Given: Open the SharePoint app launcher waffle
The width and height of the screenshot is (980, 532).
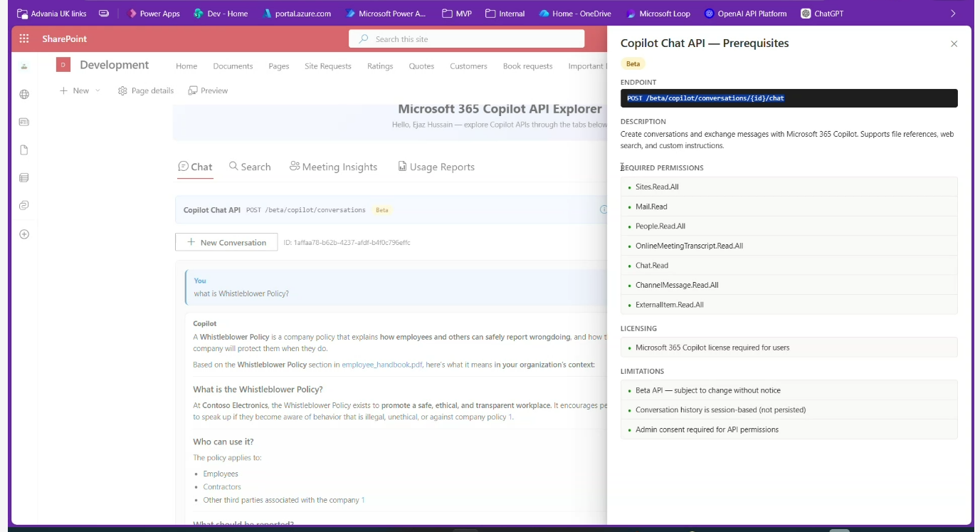Looking at the screenshot, I should [x=24, y=39].
